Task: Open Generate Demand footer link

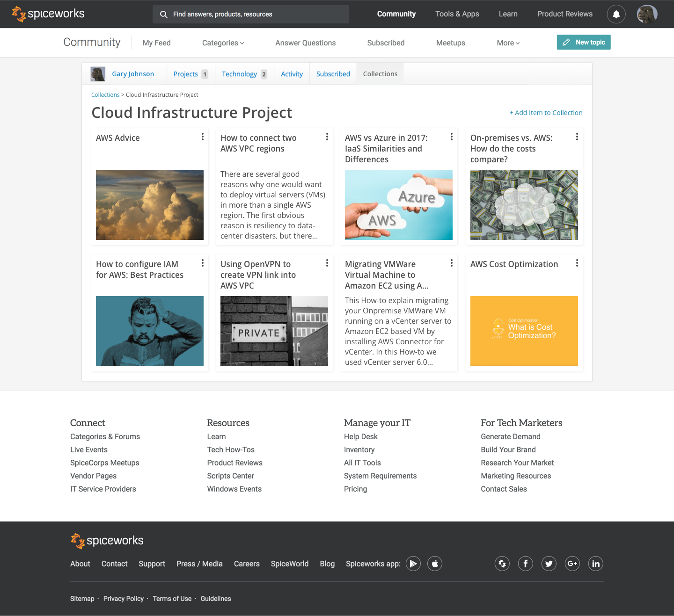Action: [x=510, y=436]
